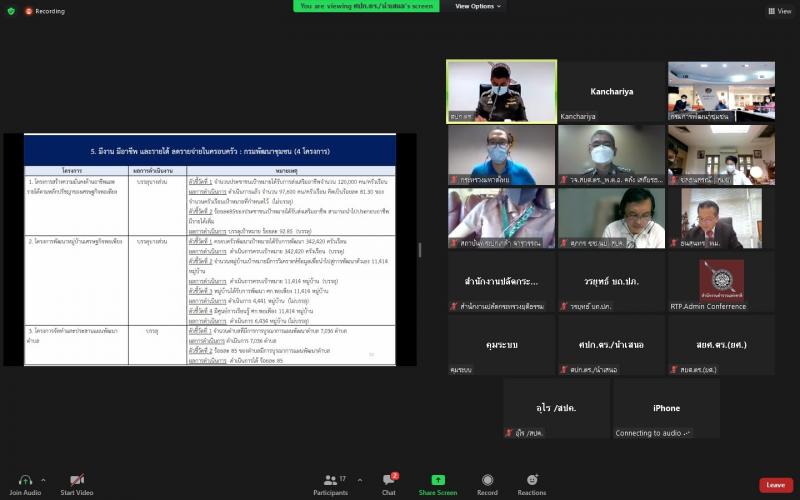Image resolution: width=800 pixels, height=500 pixels.
Task: Click the meeting room video tile at top right
Action: pos(721,92)
